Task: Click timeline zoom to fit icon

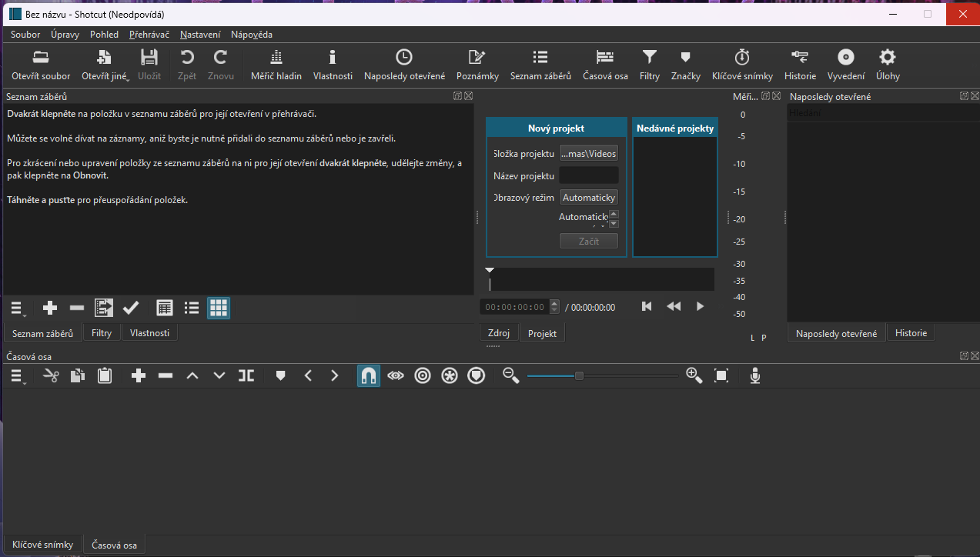Action: click(721, 375)
